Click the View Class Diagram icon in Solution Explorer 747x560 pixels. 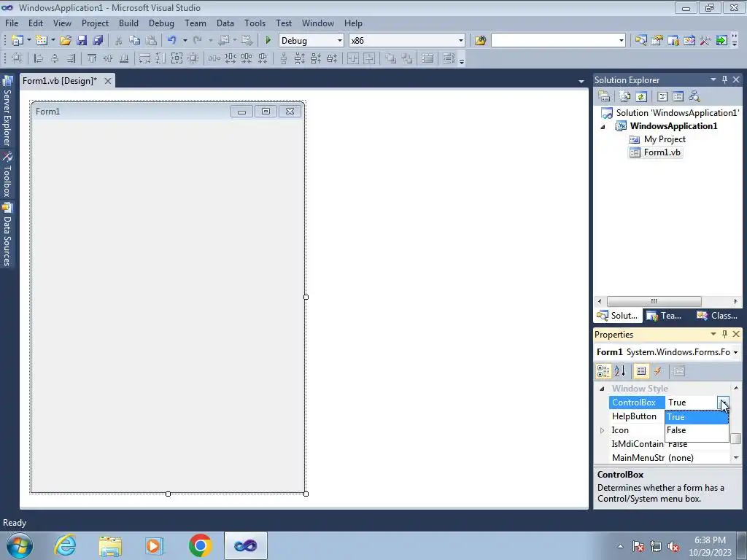click(694, 97)
